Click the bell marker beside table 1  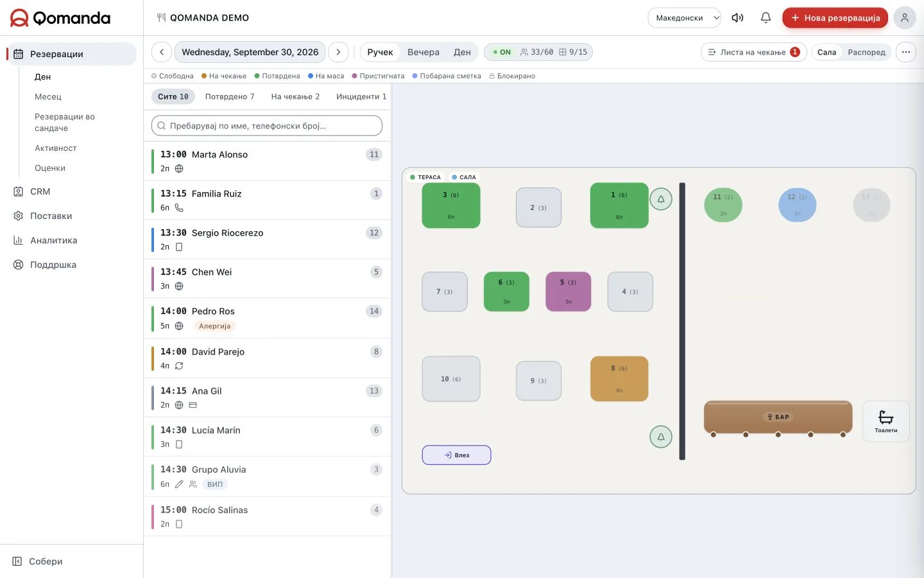click(x=661, y=199)
